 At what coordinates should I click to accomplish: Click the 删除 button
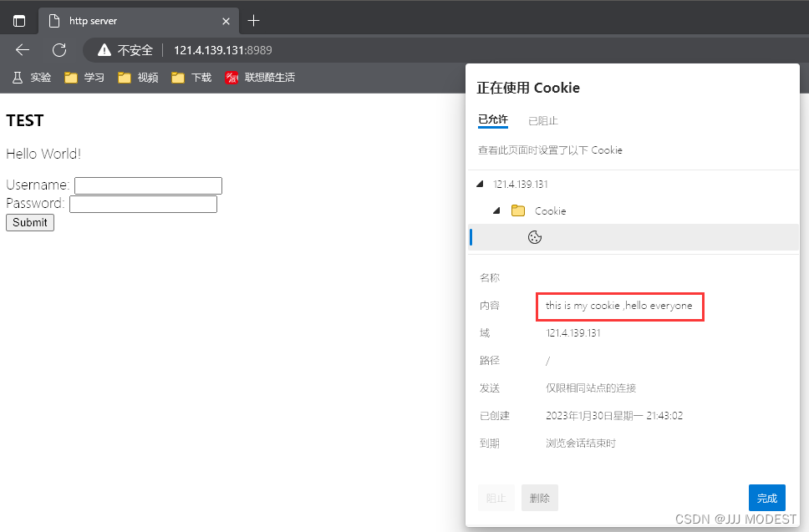540,498
